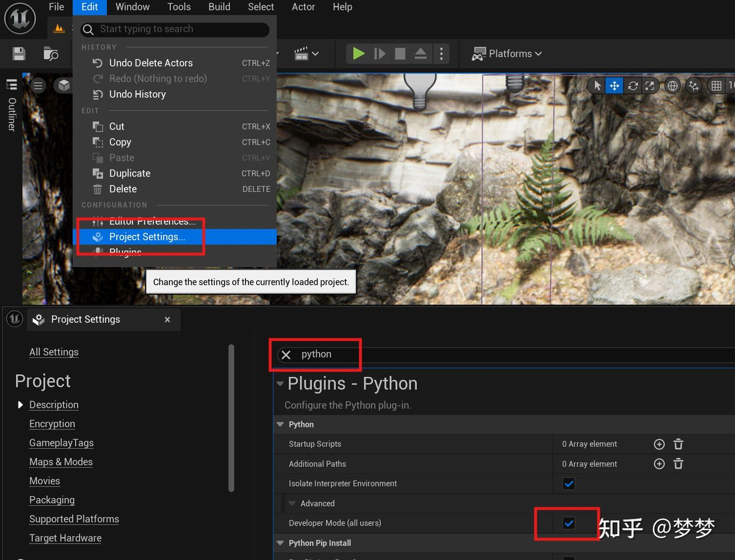Click the trash icon for Additional Paths
This screenshot has width=735, height=560.
[x=678, y=464]
